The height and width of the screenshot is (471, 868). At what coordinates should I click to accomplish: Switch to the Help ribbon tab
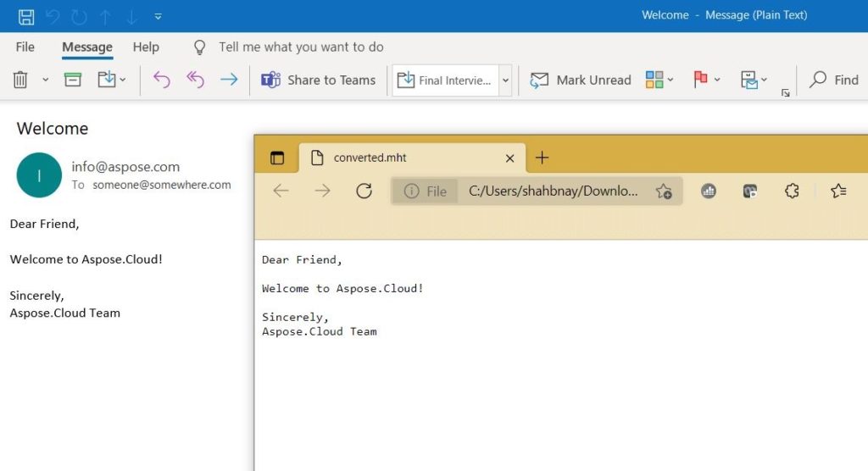coord(146,47)
